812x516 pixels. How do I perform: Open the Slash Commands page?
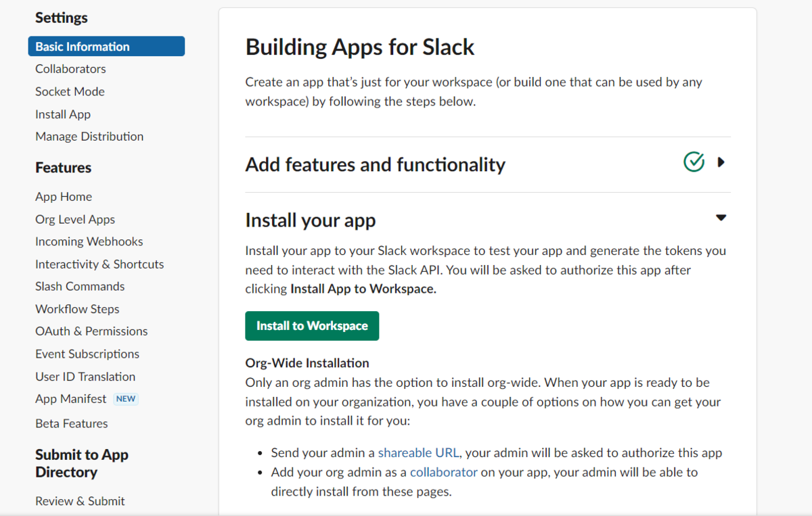(x=80, y=286)
